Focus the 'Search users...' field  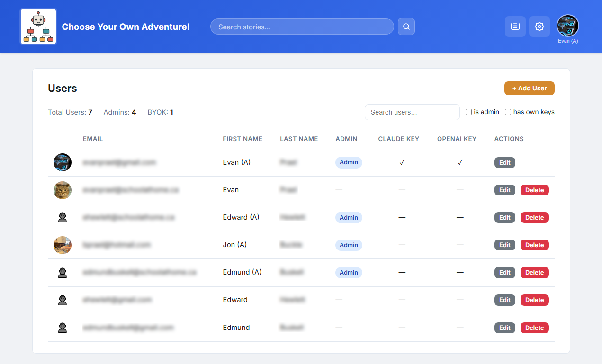click(x=412, y=112)
